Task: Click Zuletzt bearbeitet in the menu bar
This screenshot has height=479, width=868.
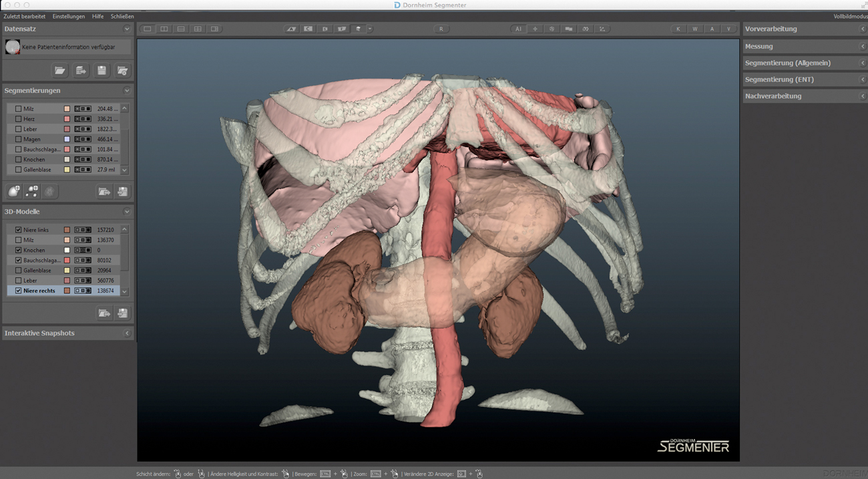Action: click(25, 16)
